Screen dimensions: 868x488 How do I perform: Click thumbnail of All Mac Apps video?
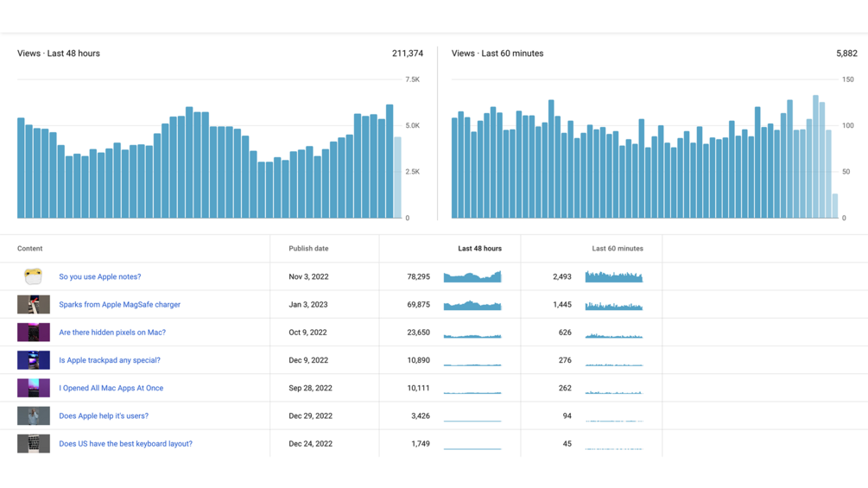click(33, 388)
